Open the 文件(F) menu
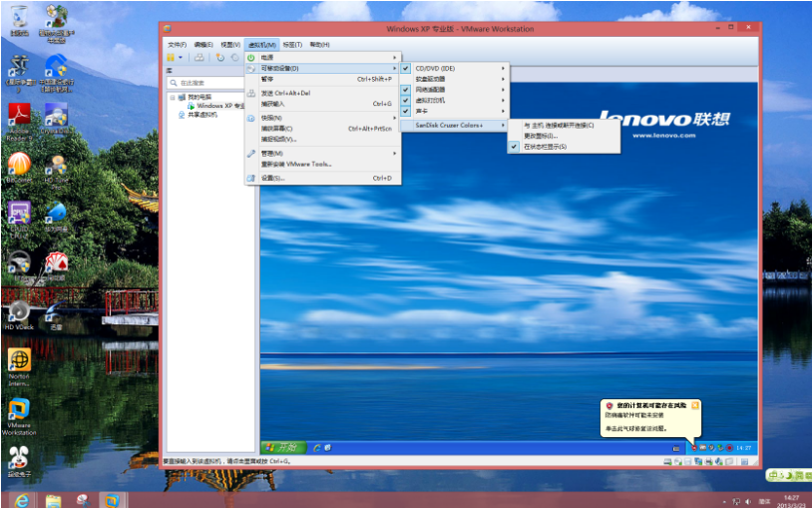 [178, 45]
